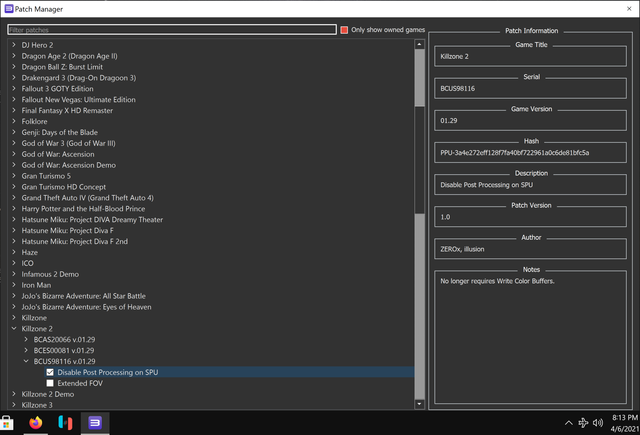This screenshot has height=435, width=640.
Task: Select Grand Theft Auto IV row
Action: click(x=88, y=198)
